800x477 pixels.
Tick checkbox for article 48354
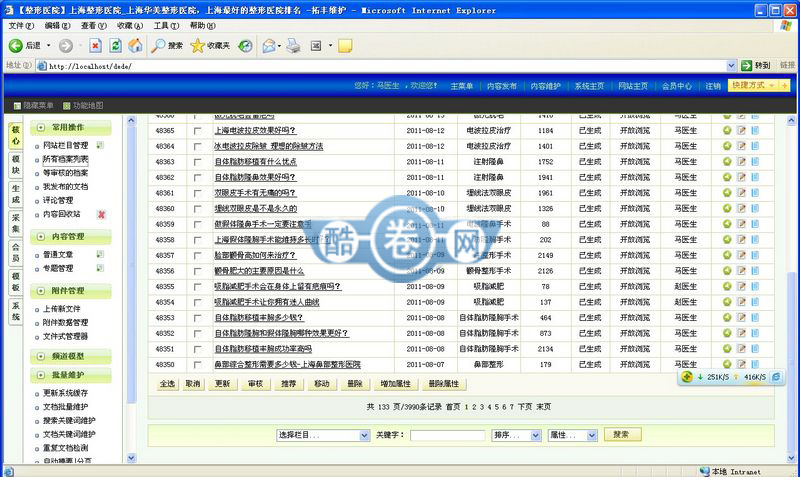click(197, 303)
